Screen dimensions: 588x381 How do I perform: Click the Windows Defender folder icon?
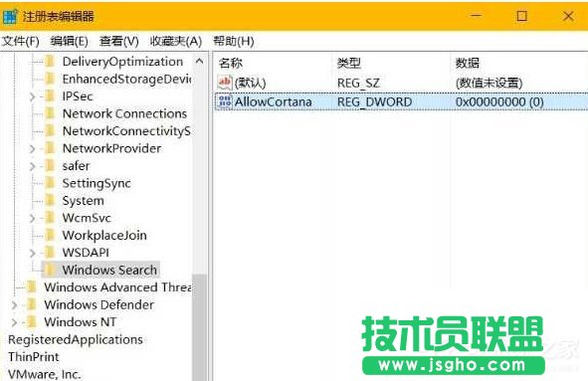pos(32,304)
